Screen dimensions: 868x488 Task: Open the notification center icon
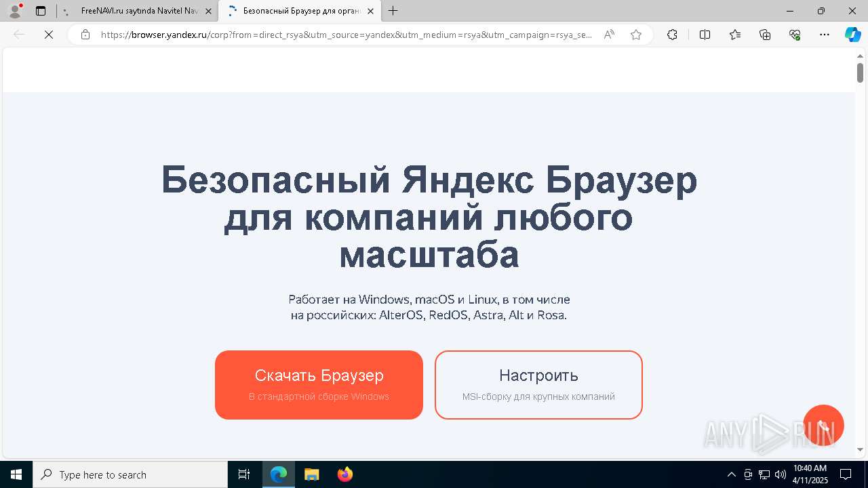[x=846, y=474]
